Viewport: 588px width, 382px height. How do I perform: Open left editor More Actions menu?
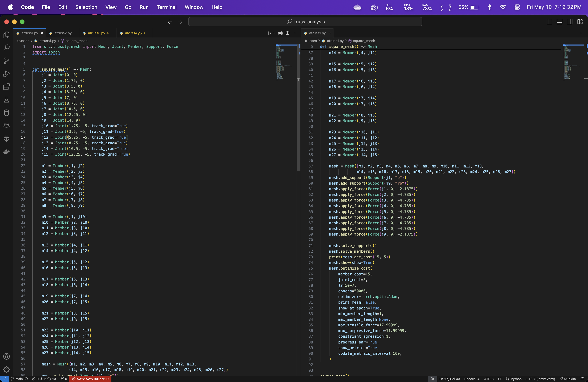pos(294,33)
